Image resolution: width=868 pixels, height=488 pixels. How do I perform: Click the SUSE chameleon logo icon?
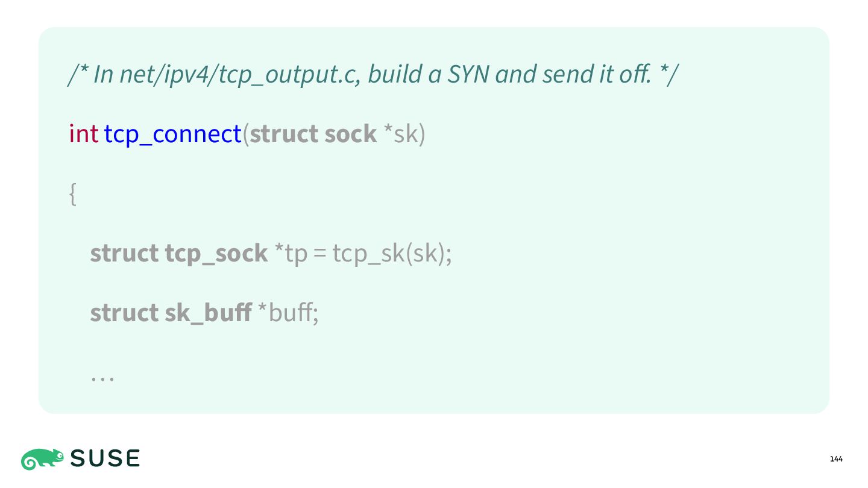(42, 459)
